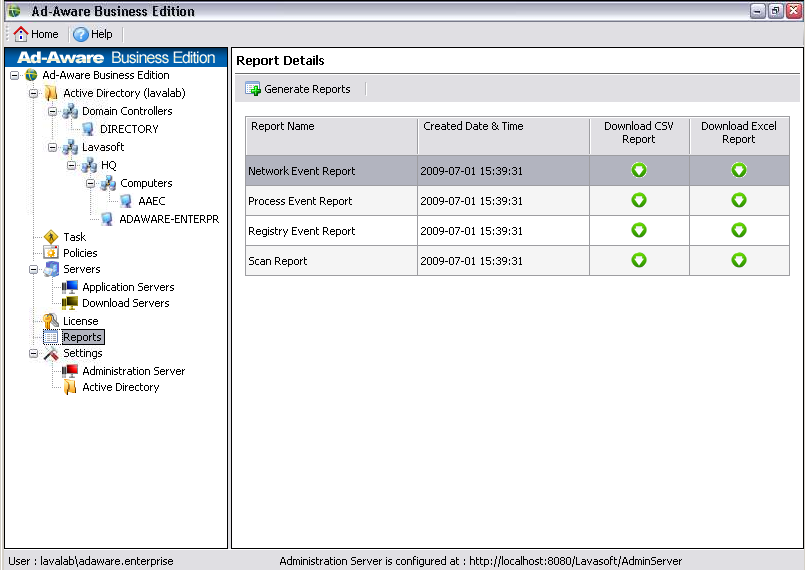
Task: Download Excel for Scan Report
Action: point(739,260)
